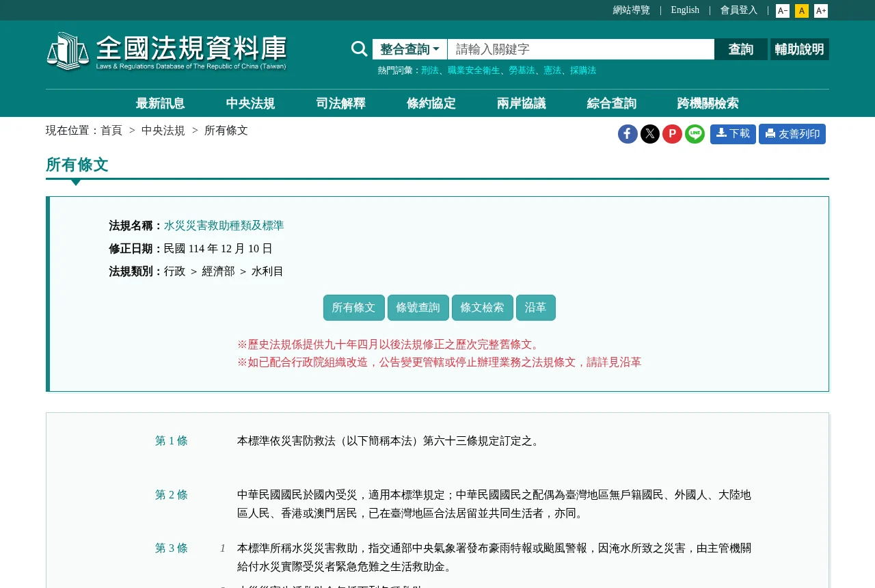Open the site logo homepage
Image resolution: width=875 pixels, height=588 pixels.
point(167,51)
